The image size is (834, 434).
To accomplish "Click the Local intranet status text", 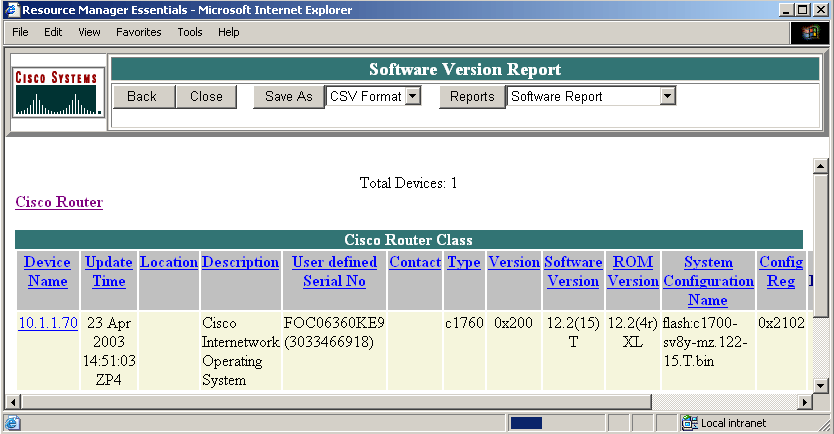I will 733,423.
